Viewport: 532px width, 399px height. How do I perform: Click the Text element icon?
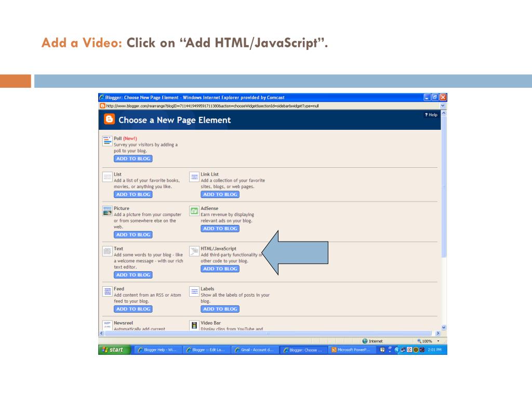pyautogui.click(x=107, y=251)
